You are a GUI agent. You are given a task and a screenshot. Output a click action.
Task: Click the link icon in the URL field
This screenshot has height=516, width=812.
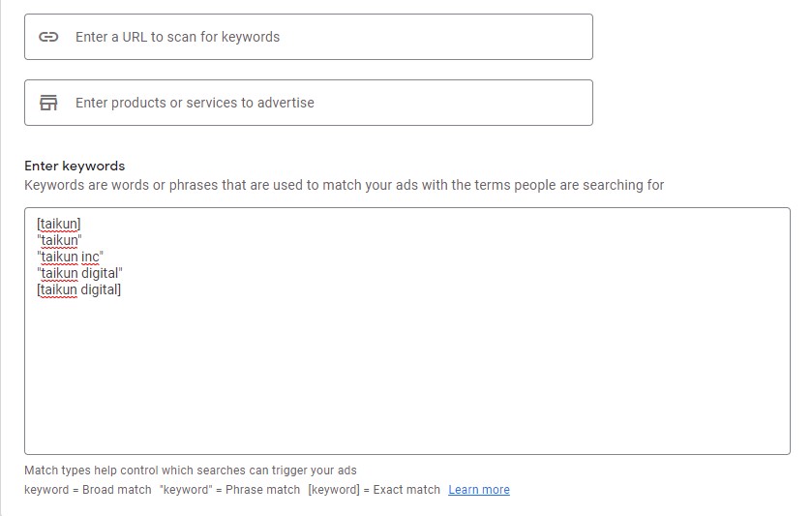point(48,37)
